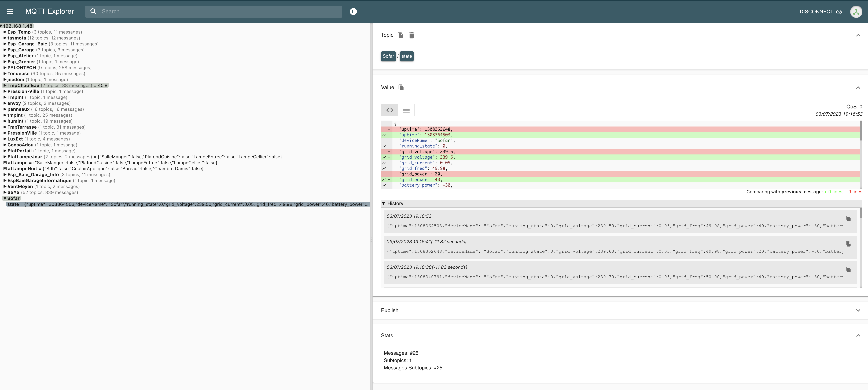The height and width of the screenshot is (390, 868).
Task: Expand the Esp_Garage_Baie topic
Action: (x=5, y=44)
